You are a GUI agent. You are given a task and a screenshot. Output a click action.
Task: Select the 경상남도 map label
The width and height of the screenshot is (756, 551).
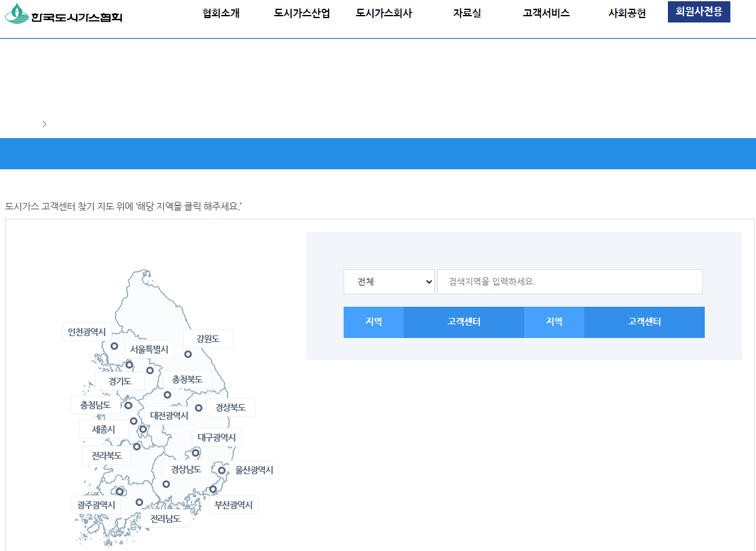pyautogui.click(x=186, y=469)
